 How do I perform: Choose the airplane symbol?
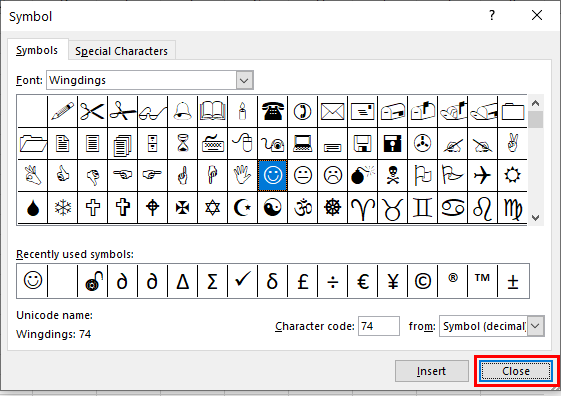pyautogui.click(x=482, y=176)
